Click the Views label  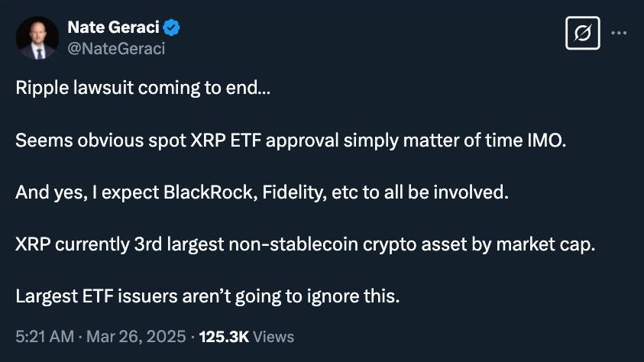point(273,337)
